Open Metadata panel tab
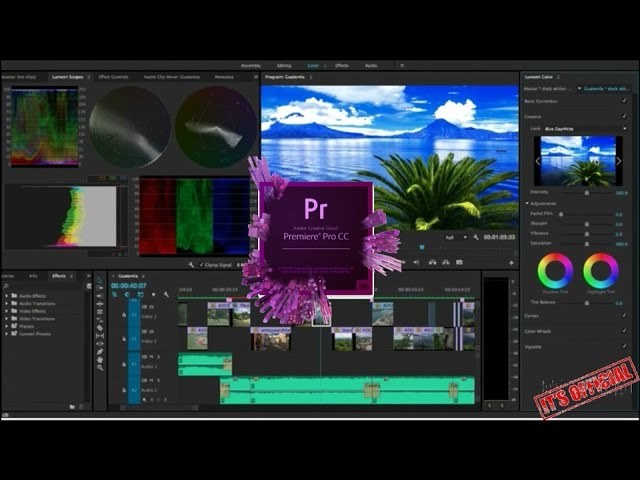Viewport: 640px width, 480px height. pos(224,77)
